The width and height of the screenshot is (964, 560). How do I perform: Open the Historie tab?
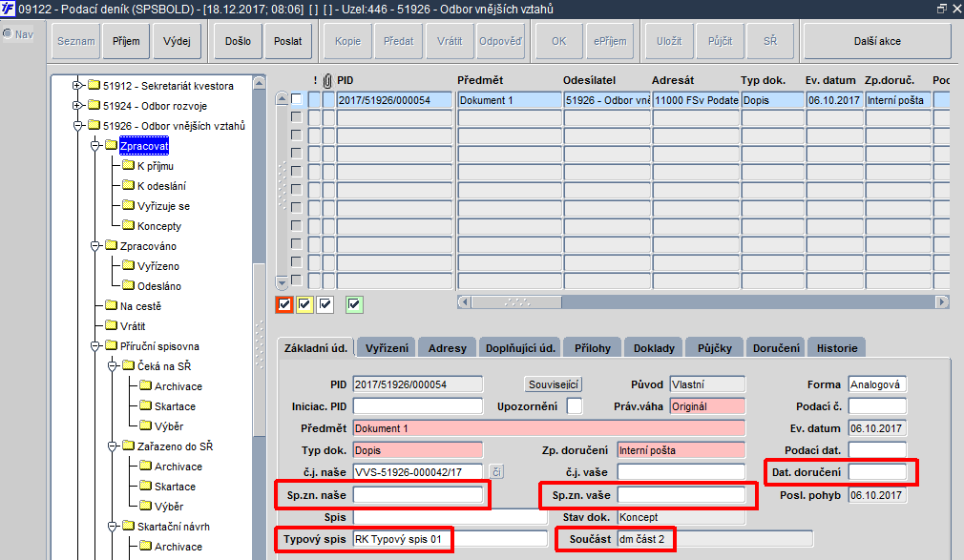pos(837,348)
